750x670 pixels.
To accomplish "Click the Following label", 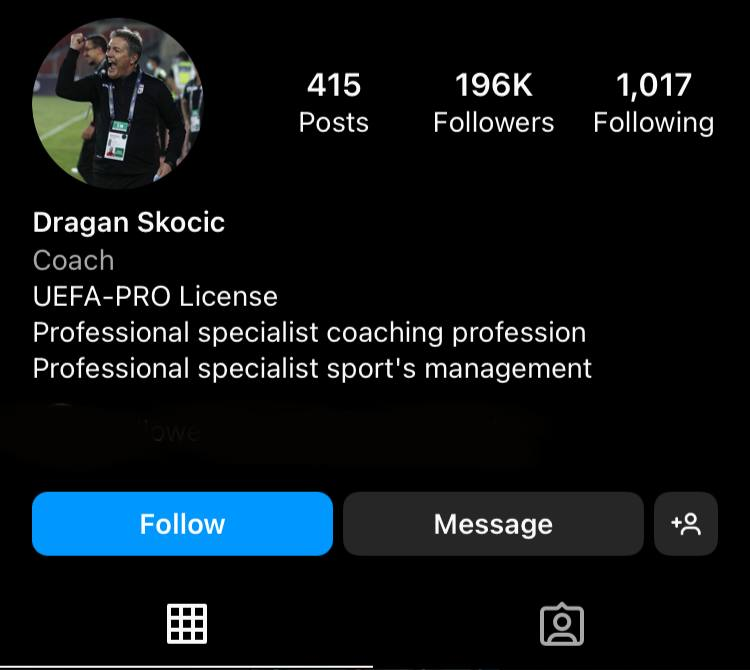I will (x=653, y=123).
